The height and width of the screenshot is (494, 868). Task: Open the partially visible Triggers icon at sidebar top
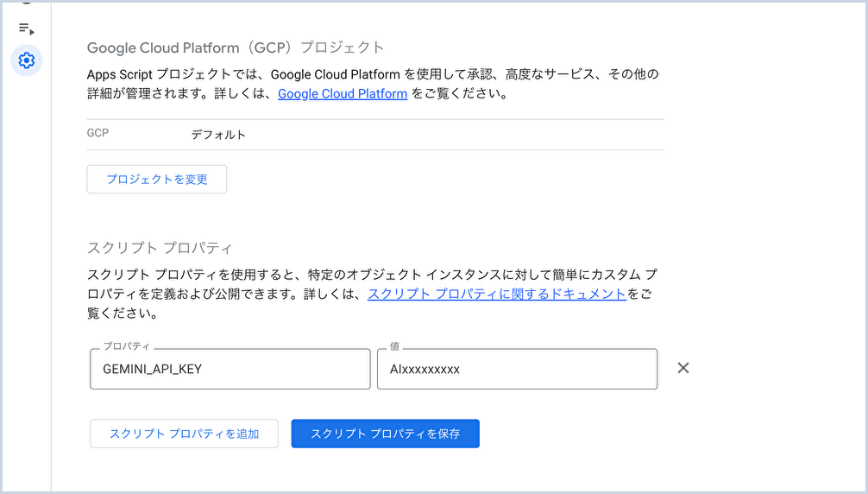[26, 3]
